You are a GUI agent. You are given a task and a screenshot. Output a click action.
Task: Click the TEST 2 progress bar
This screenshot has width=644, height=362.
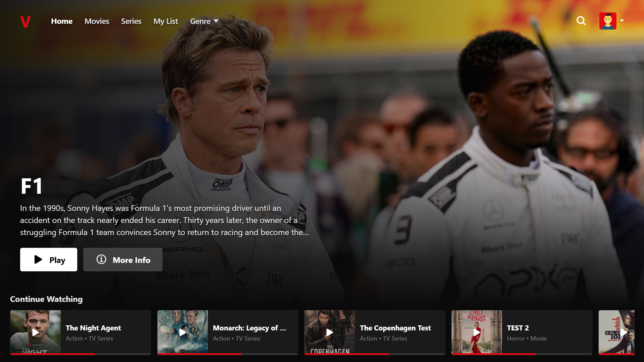pos(522,354)
